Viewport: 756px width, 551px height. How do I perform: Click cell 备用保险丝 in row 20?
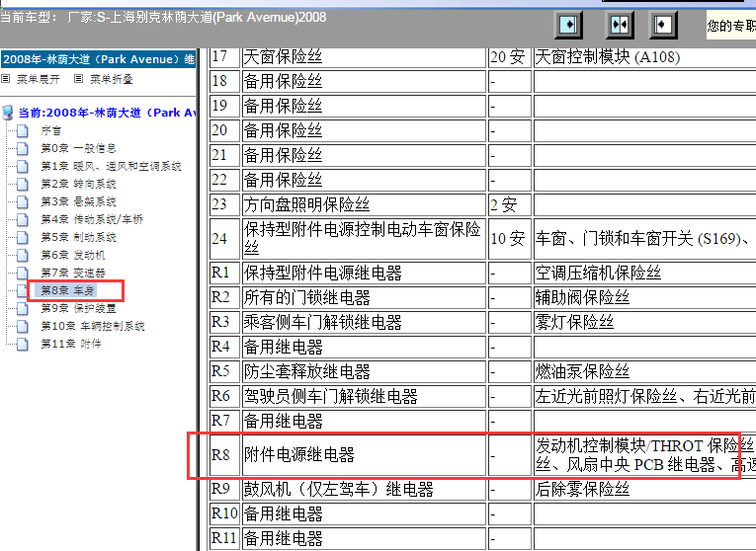click(x=364, y=130)
